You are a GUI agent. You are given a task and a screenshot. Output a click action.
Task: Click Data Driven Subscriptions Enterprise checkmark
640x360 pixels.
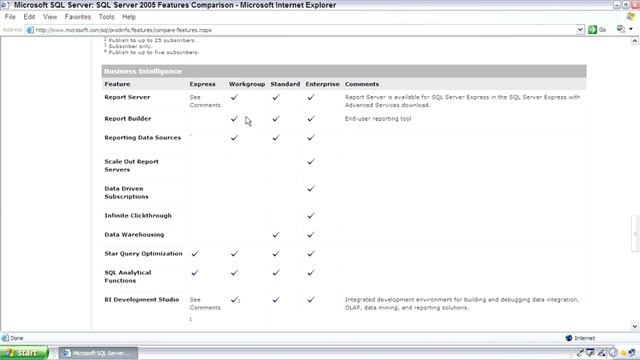coord(311,189)
